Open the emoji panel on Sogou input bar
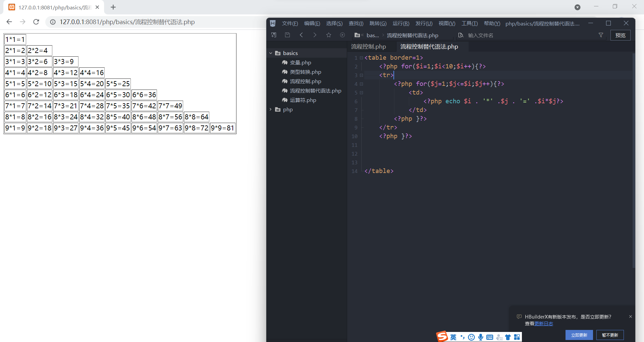 471,337
